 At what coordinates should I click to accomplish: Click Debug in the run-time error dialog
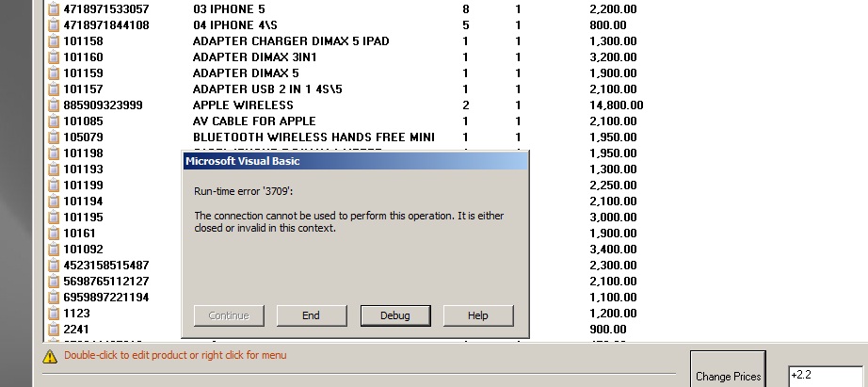395,315
